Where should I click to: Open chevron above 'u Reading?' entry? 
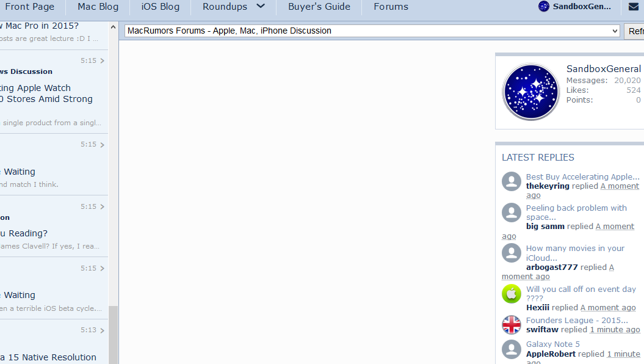[103, 206]
